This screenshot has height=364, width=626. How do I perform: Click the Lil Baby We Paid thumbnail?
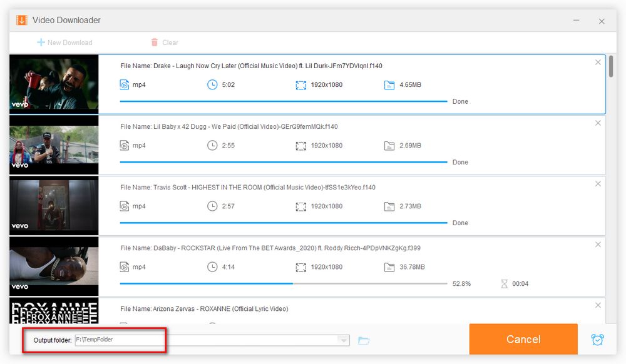(54, 145)
